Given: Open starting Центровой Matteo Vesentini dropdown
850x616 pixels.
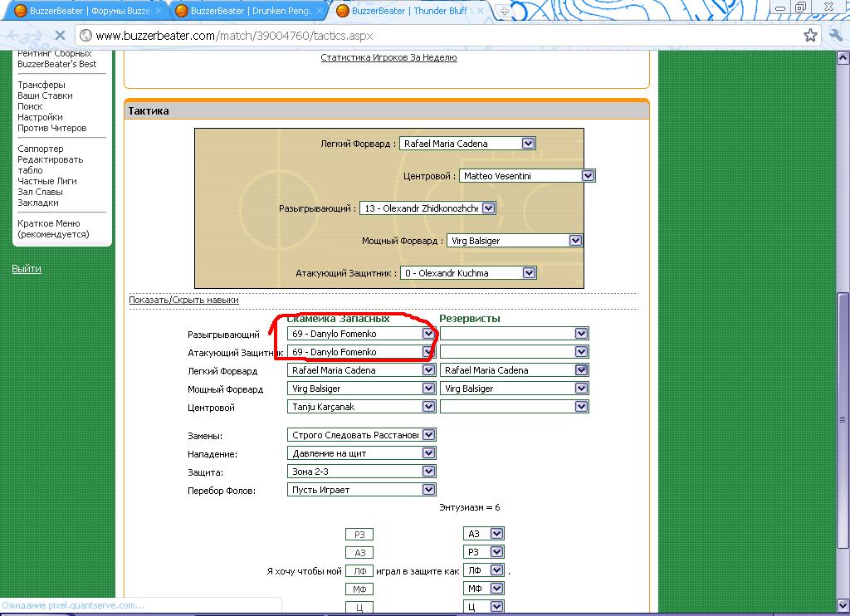Looking at the screenshot, I should click(527, 176).
